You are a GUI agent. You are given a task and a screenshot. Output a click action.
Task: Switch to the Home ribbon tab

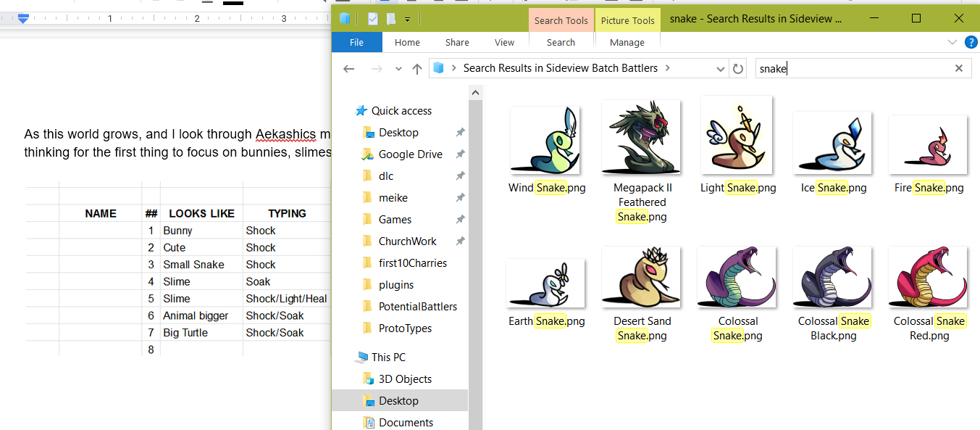[407, 43]
